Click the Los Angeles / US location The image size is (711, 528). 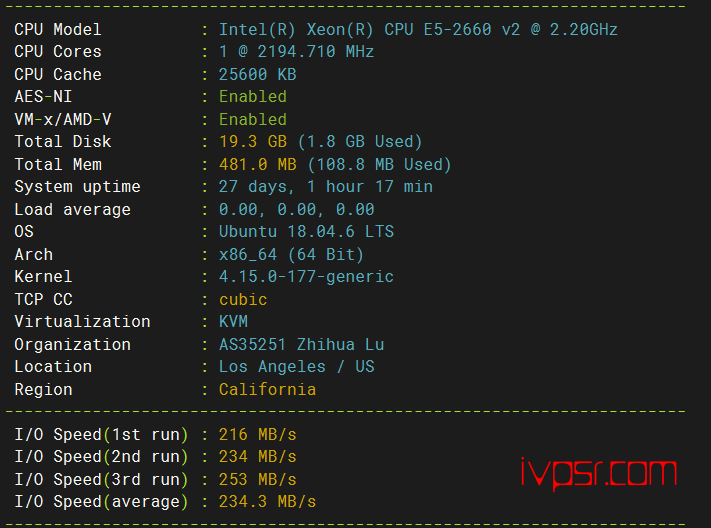pos(296,367)
